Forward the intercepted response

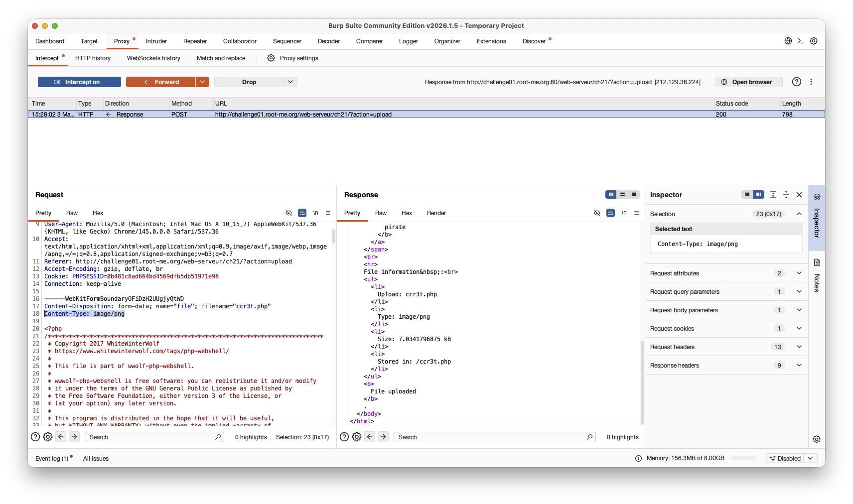click(x=160, y=82)
